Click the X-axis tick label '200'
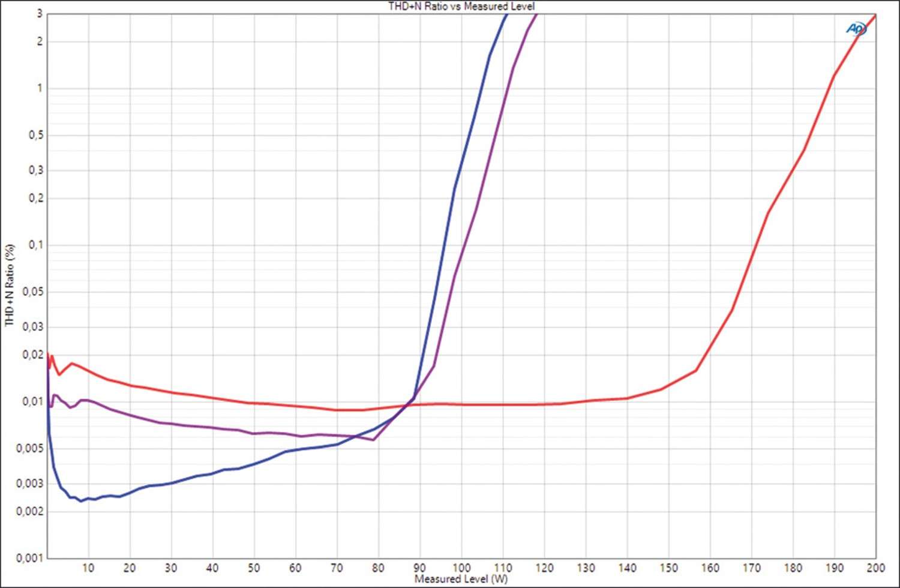900x588 pixels. [875, 568]
